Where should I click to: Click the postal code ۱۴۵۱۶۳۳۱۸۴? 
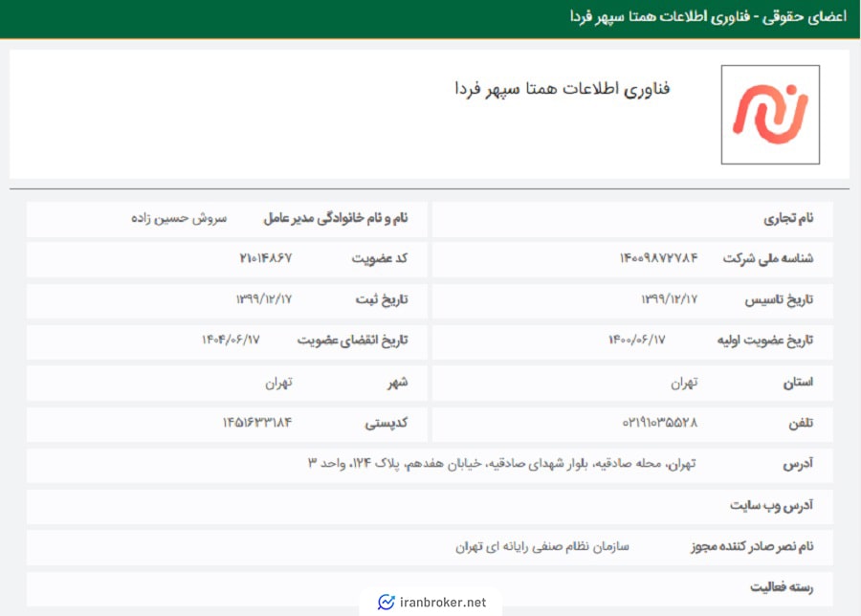pos(257,422)
